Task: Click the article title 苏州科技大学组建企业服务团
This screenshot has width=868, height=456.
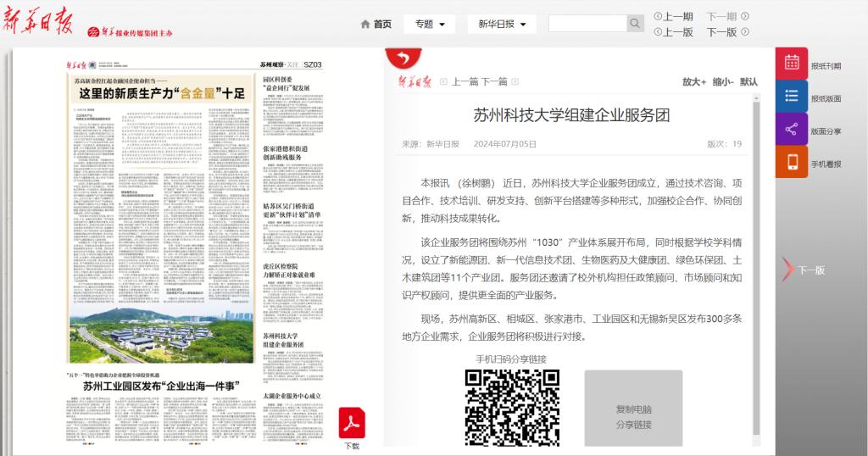Action: [572, 115]
